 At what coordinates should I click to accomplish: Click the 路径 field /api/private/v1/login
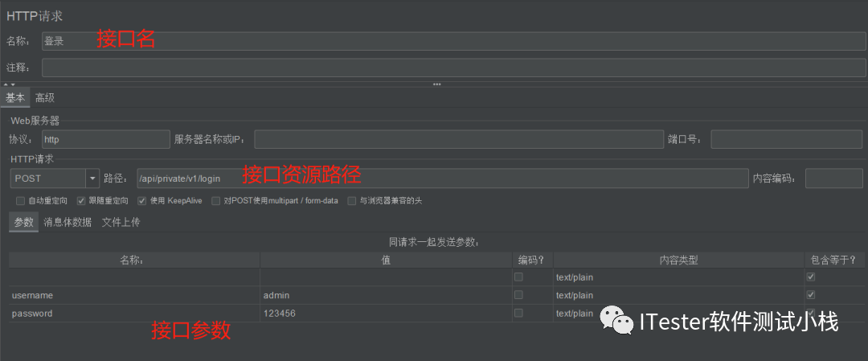pyautogui.click(x=442, y=178)
